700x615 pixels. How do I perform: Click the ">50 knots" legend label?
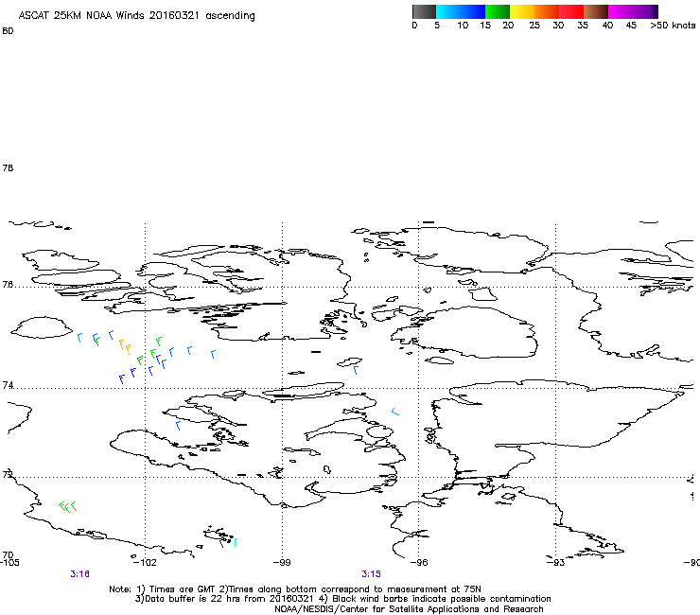[673, 26]
